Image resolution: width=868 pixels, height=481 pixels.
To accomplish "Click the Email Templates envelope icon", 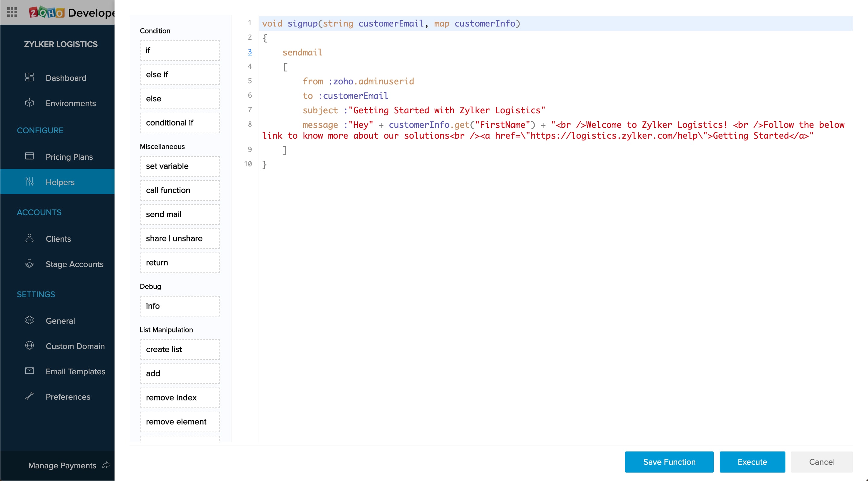I will tap(29, 371).
